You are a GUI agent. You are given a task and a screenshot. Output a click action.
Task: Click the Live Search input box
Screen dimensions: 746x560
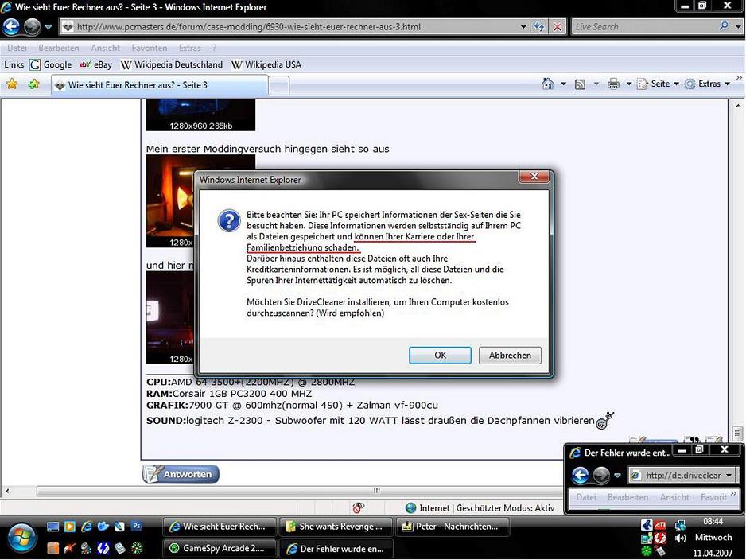(x=645, y=27)
